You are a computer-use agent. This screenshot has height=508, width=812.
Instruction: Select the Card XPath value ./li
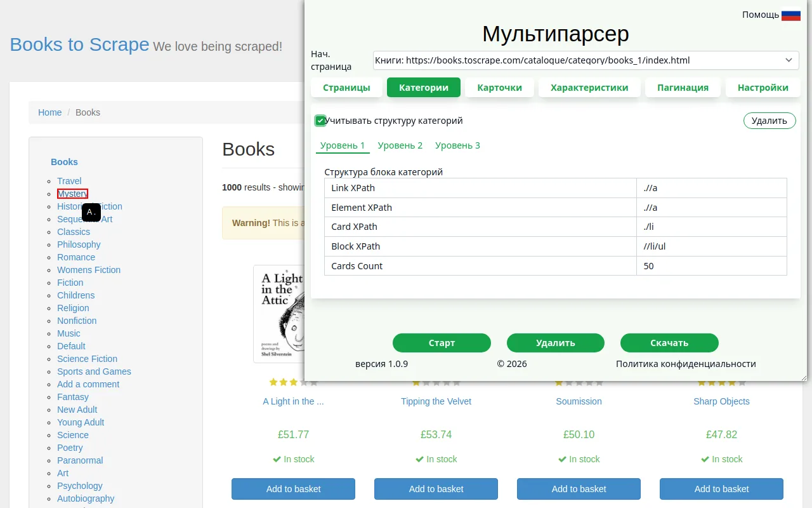click(x=711, y=227)
